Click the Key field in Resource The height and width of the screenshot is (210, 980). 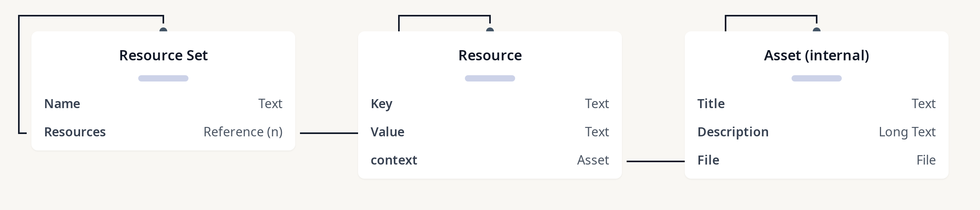point(381,104)
